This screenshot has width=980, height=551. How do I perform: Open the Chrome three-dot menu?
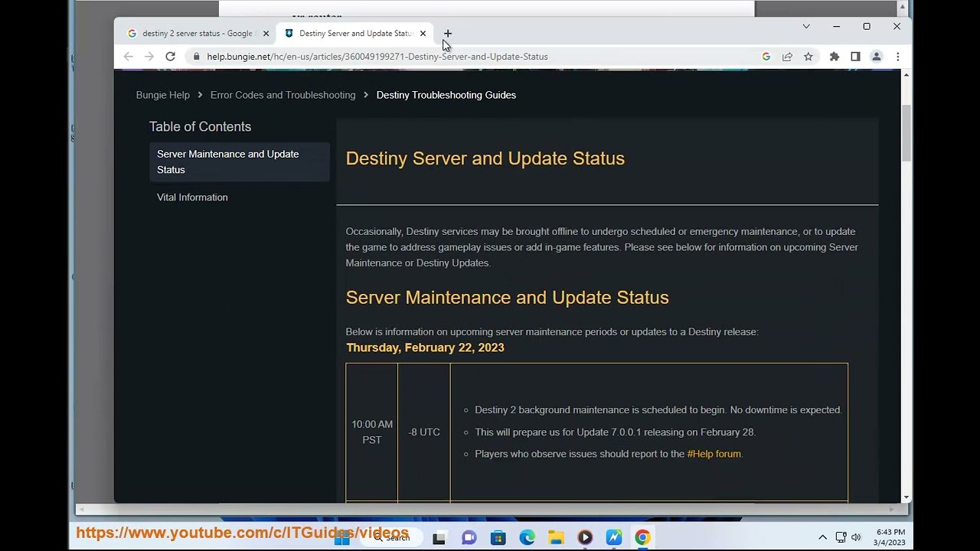[x=897, y=57]
